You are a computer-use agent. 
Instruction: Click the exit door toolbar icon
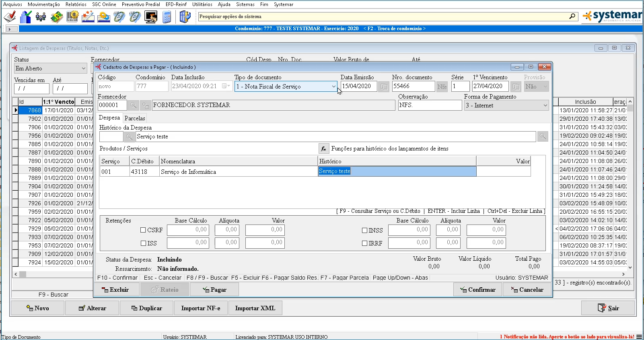[185, 17]
